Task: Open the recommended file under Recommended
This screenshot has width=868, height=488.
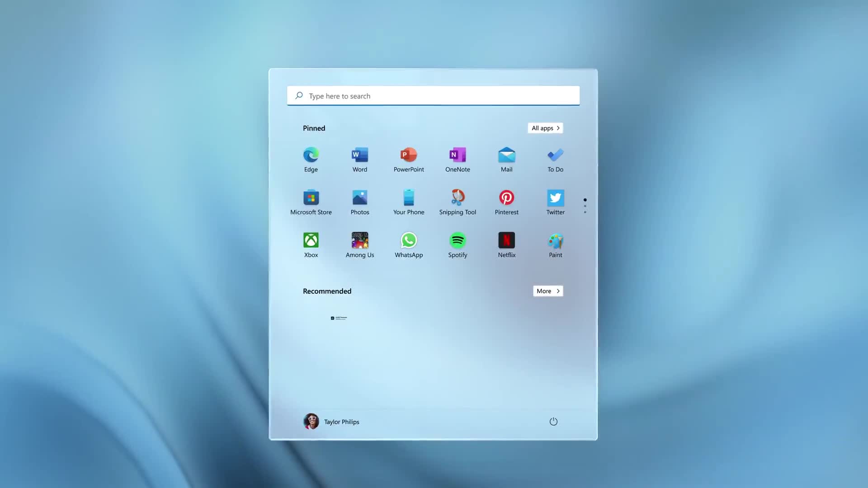Action: [338, 318]
